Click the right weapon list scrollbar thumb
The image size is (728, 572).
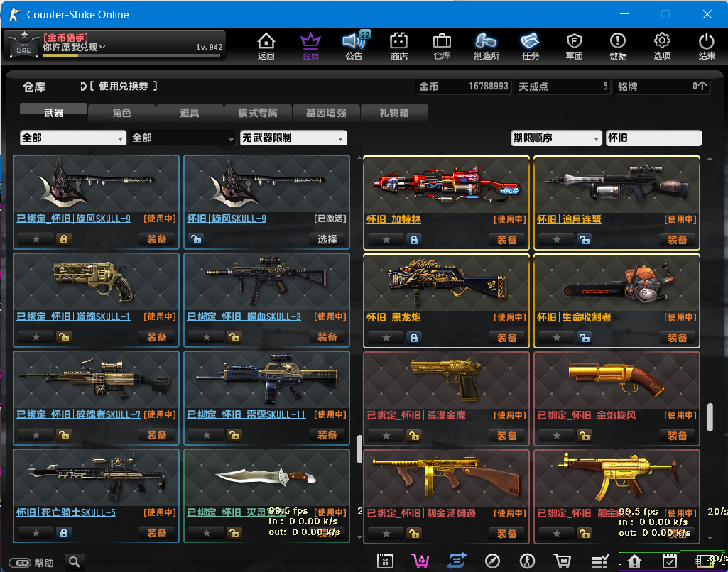point(710,417)
